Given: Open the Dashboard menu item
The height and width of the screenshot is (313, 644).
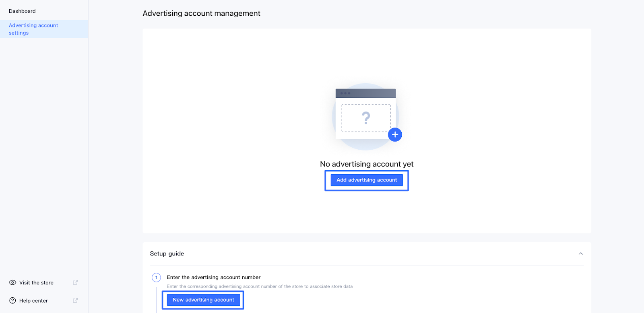Looking at the screenshot, I should point(22,11).
